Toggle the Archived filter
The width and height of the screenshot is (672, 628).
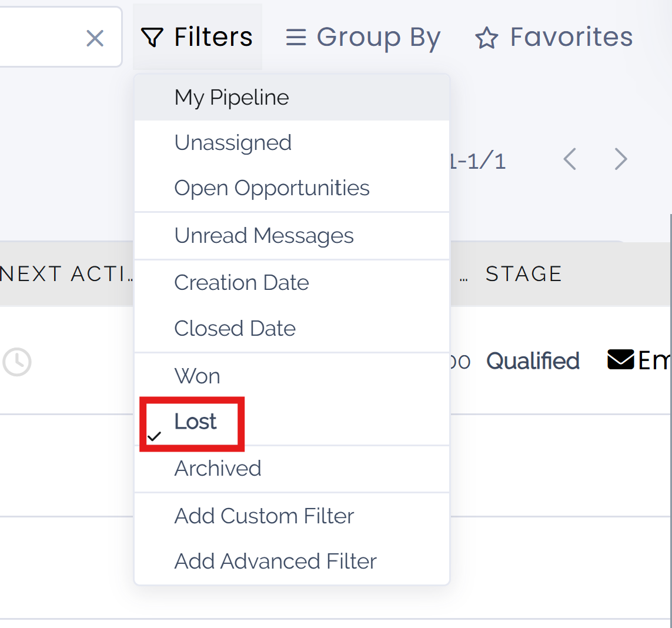coord(218,468)
